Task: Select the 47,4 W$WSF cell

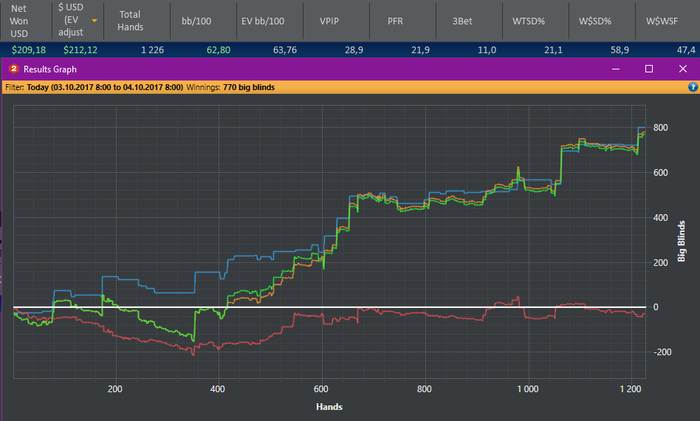Action: pyautogui.click(x=686, y=50)
